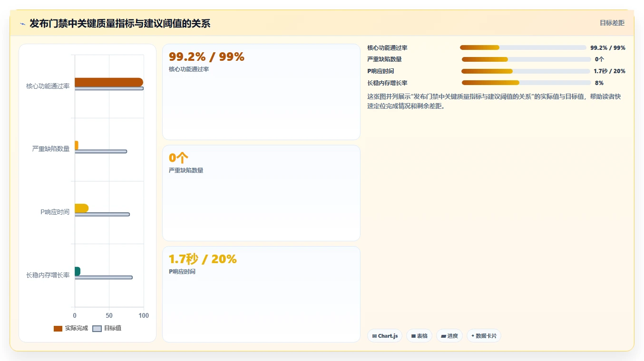Click the P响应时间 progress bar
644x361 pixels.
526,71
